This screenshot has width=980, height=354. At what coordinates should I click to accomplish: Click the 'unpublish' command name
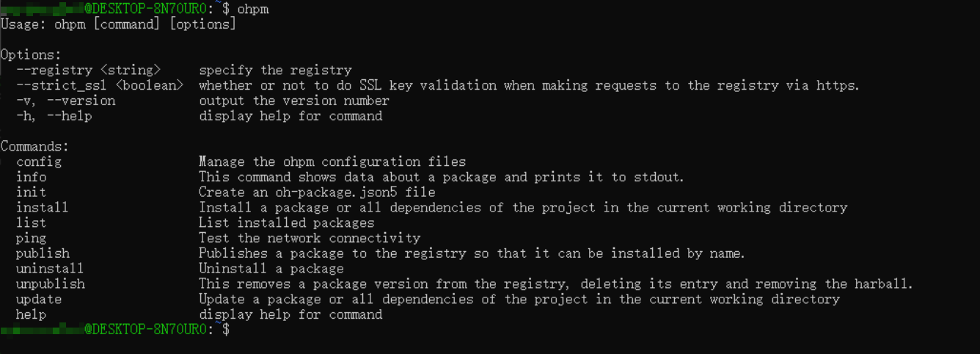coord(51,284)
